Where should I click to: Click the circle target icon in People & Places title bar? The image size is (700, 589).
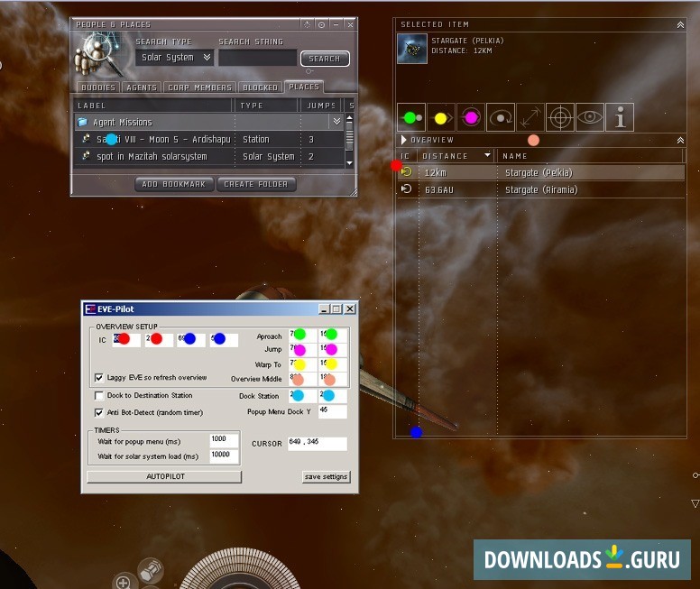[321, 24]
